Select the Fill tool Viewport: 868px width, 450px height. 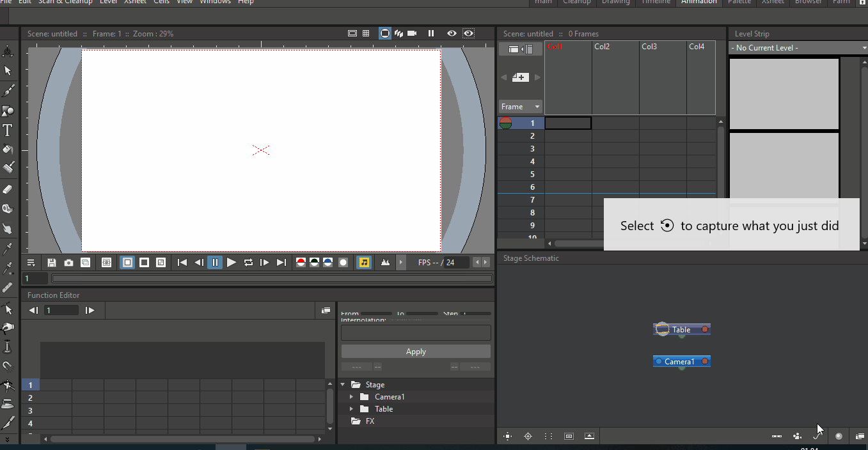click(8, 150)
